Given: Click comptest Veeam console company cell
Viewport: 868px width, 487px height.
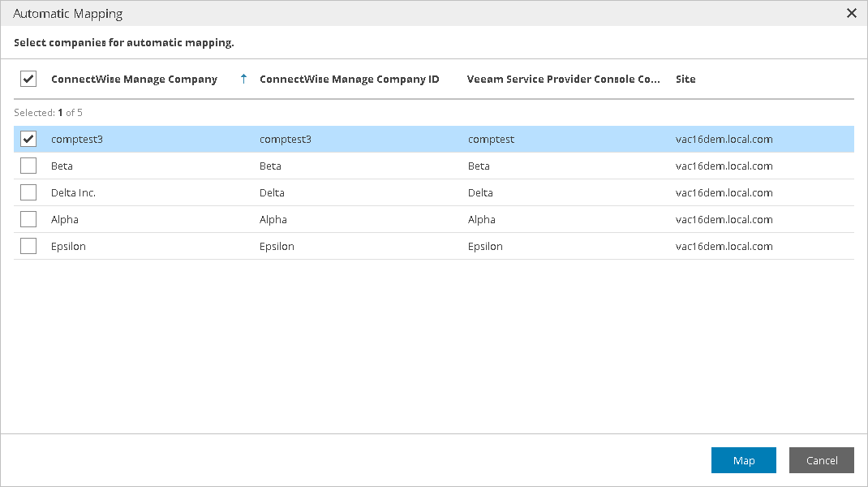Looking at the screenshot, I should click(x=491, y=139).
